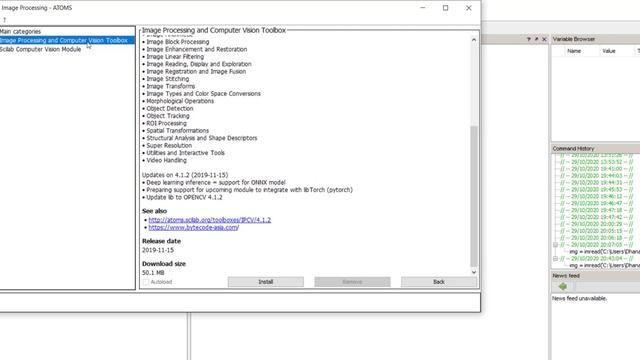Click 'News feed unavailable.' message text
Screen dimensions: 640x360
(579, 298)
